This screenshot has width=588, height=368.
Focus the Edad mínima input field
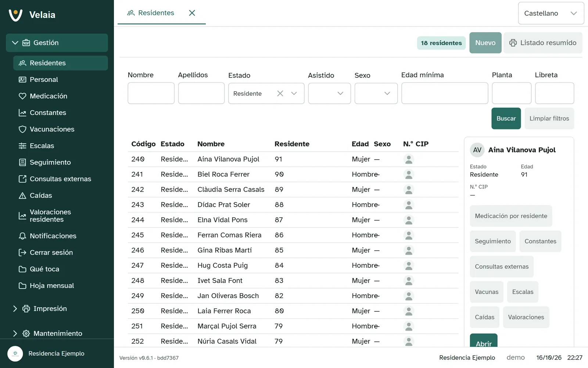(445, 93)
